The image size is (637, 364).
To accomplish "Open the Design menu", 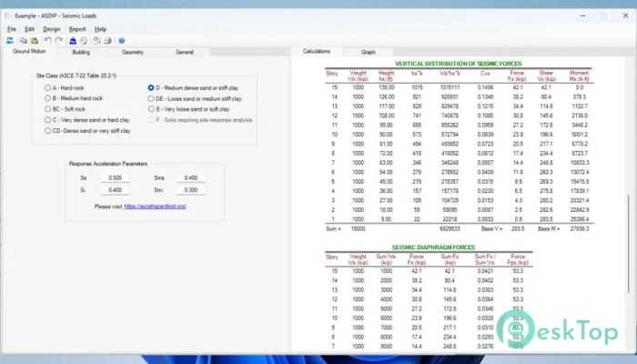I will [x=51, y=29].
